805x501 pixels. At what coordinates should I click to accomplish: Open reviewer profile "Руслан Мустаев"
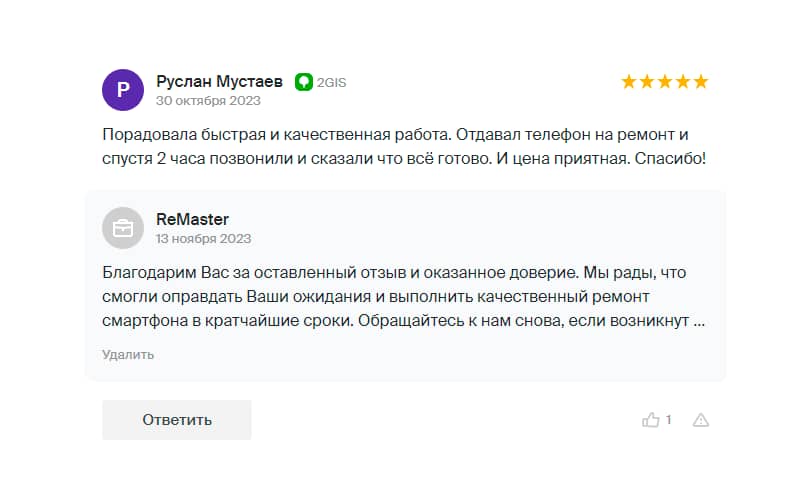219,82
